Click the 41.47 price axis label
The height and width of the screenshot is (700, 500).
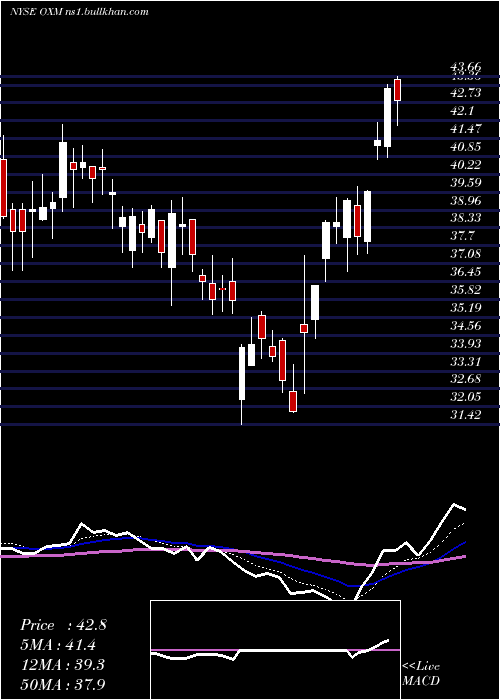(466, 129)
